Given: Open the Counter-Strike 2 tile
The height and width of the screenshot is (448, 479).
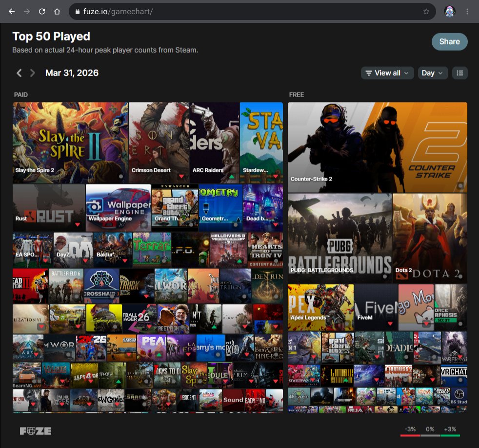Looking at the screenshot, I should tap(377, 147).
